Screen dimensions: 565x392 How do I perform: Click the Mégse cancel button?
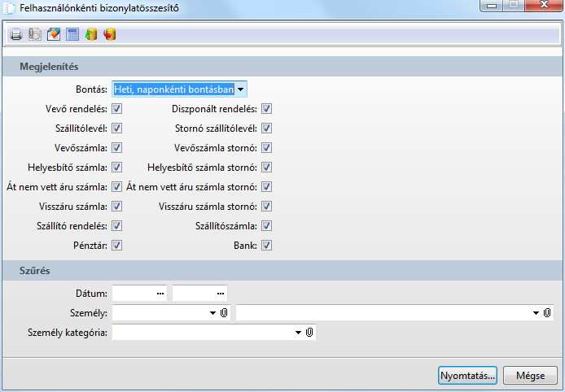coord(531,376)
